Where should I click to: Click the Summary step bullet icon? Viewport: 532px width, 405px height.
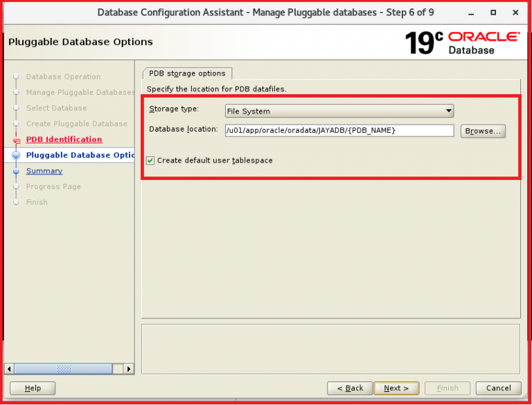pos(16,171)
